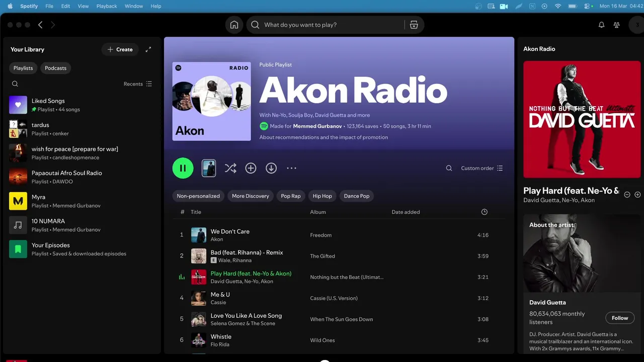644x362 pixels.
Task: Add Play Hard to Liked Songs
Action: 637,194
